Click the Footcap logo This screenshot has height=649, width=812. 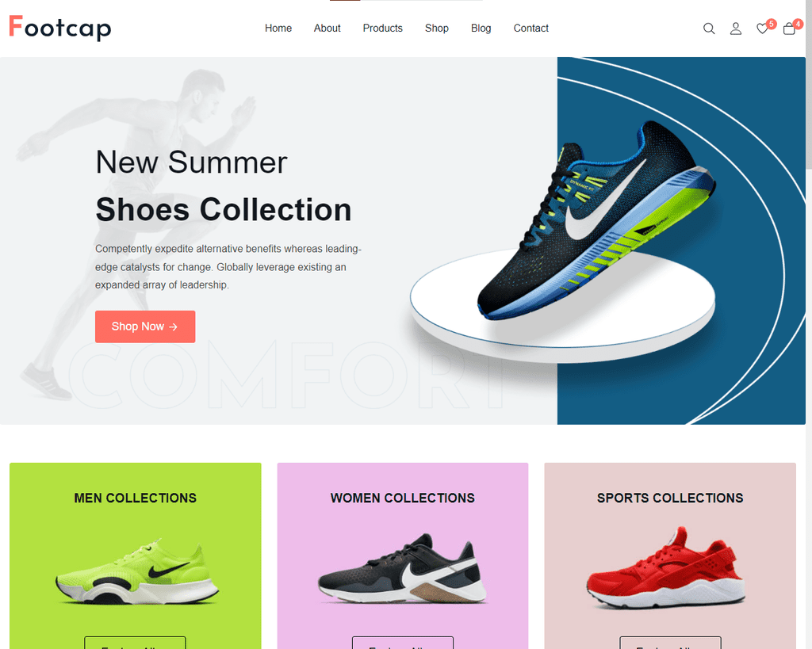pyautogui.click(x=60, y=28)
